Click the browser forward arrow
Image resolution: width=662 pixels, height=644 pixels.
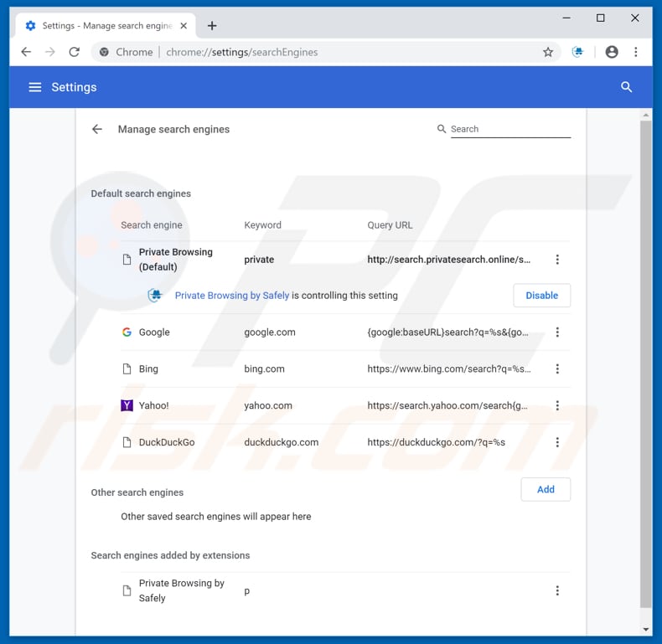pyautogui.click(x=50, y=52)
